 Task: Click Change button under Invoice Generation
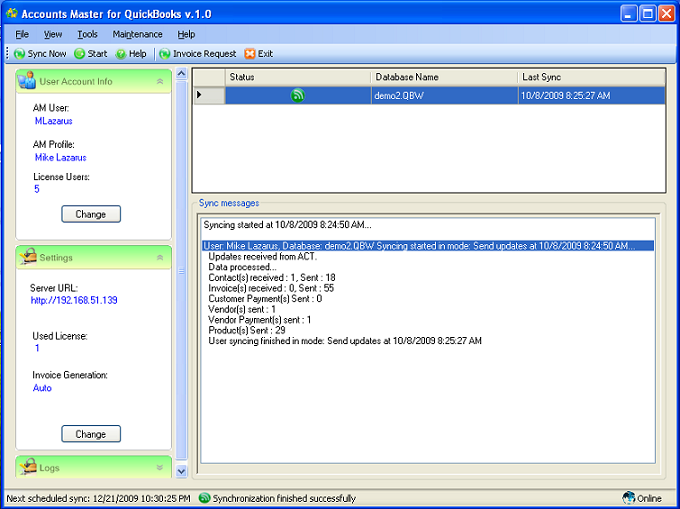point(91,435)
